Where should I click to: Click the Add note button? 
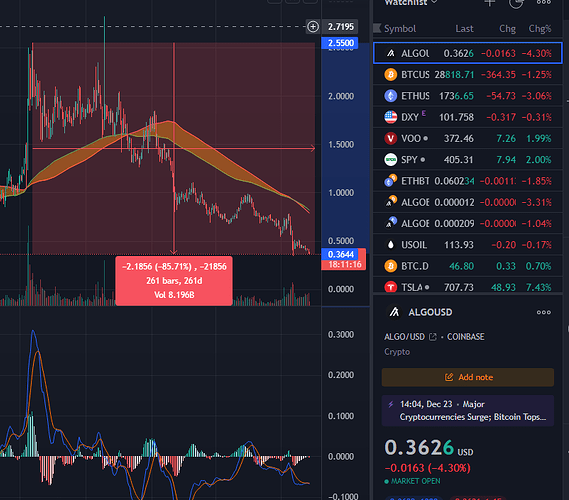(468, 377)
